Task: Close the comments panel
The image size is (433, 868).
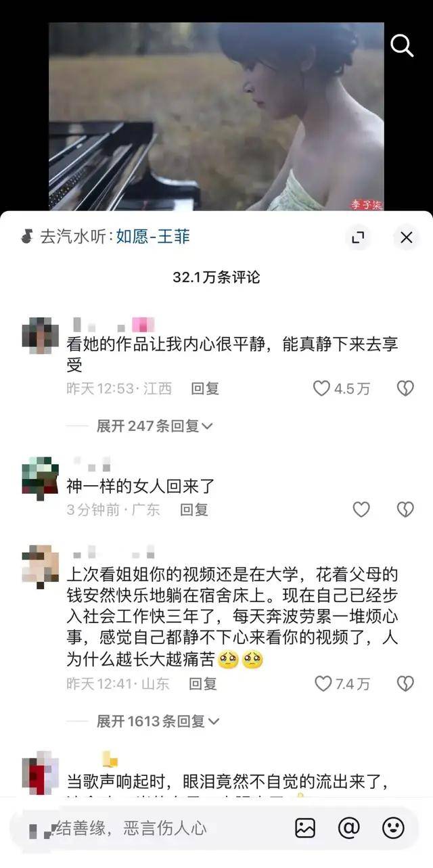Action: tap(406, 237)
